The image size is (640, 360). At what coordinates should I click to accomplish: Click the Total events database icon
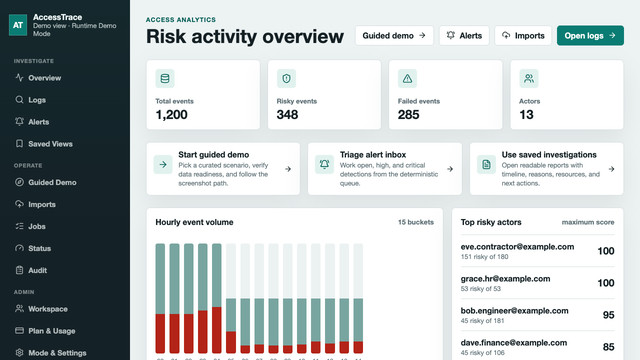(x=165, y=78)
